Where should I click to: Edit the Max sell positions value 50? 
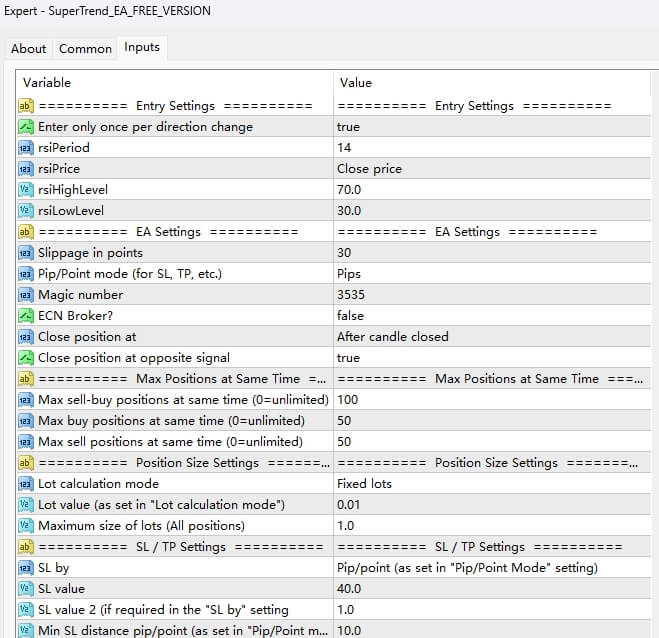click(x=492, y=442)
